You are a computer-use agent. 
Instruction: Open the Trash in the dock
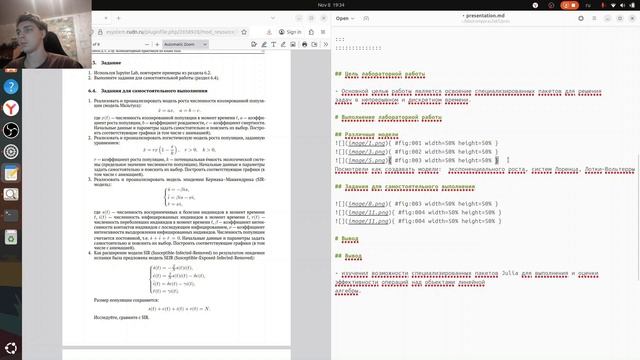(x=11, y=237)
